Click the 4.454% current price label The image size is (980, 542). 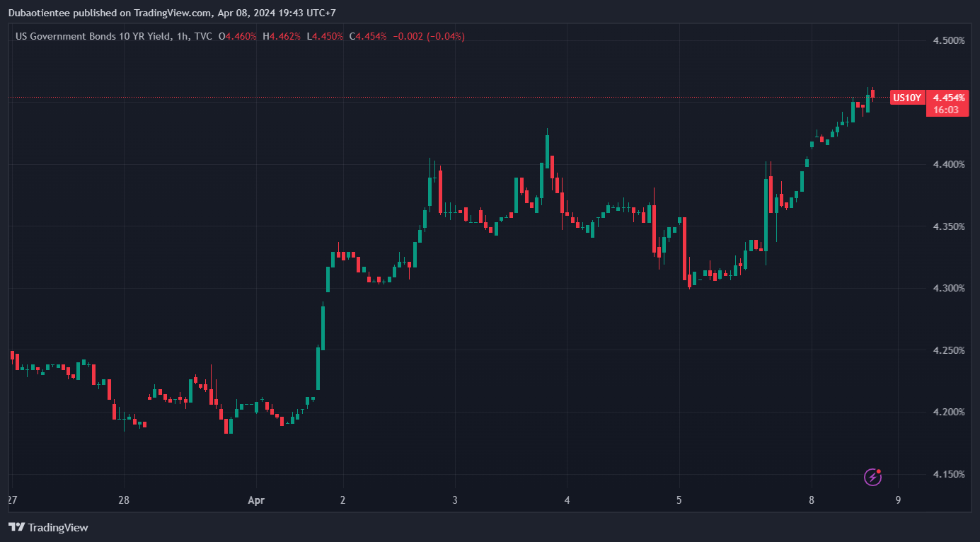point(947,98)
